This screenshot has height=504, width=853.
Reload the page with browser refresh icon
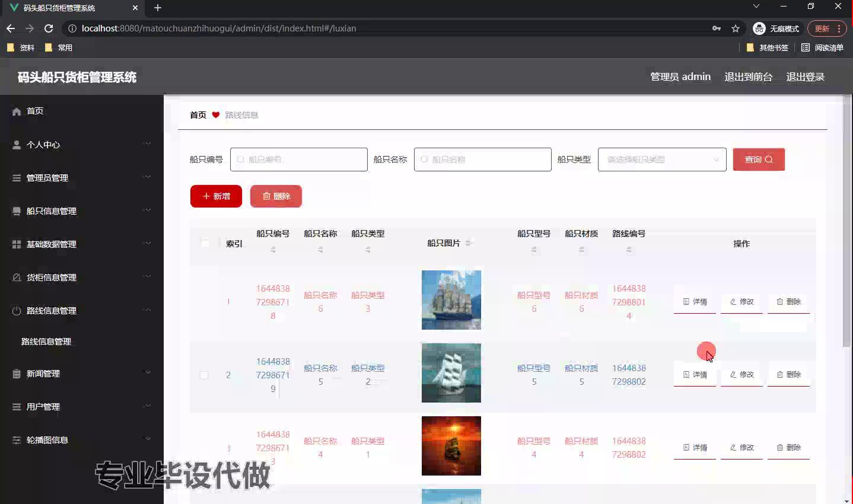coord(49,28)
